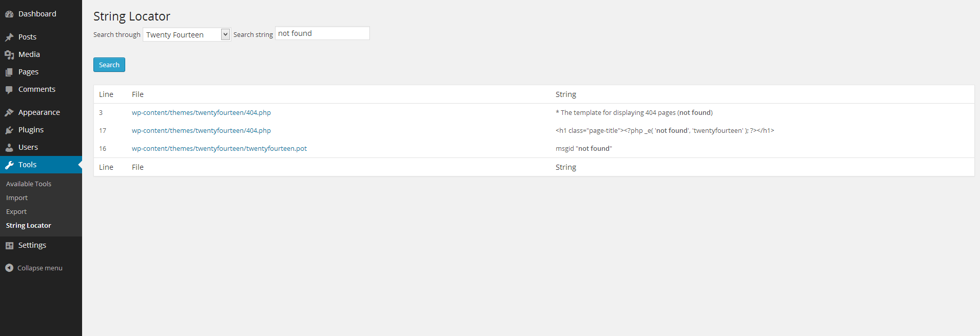
Task: Open the 404.php result on line 3
Action: [201, 113]
